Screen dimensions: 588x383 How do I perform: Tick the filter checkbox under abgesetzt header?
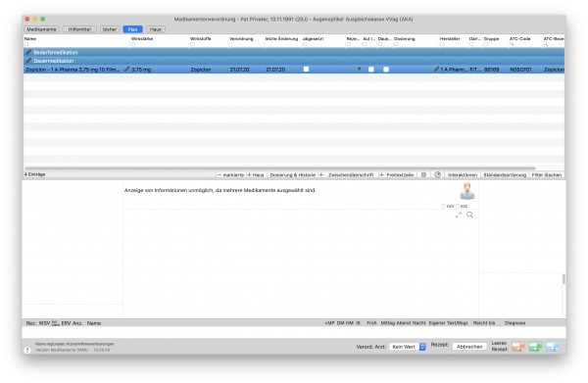[x=305, y=44]
